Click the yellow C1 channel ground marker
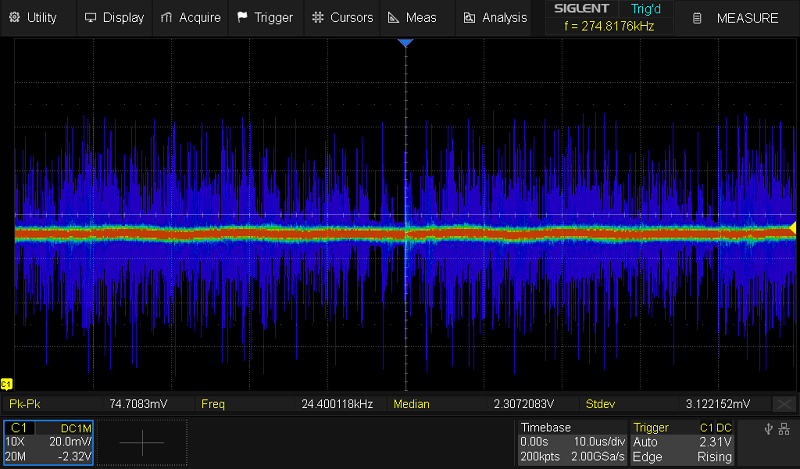Viewport: 800px width, 469px height. 7,384
